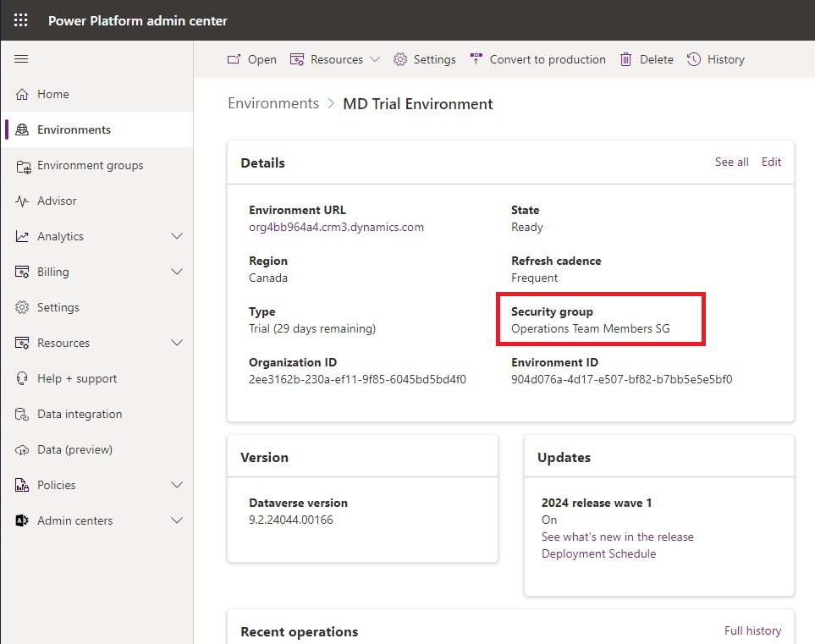Click the Edit link in Details

tap(771, 162)
